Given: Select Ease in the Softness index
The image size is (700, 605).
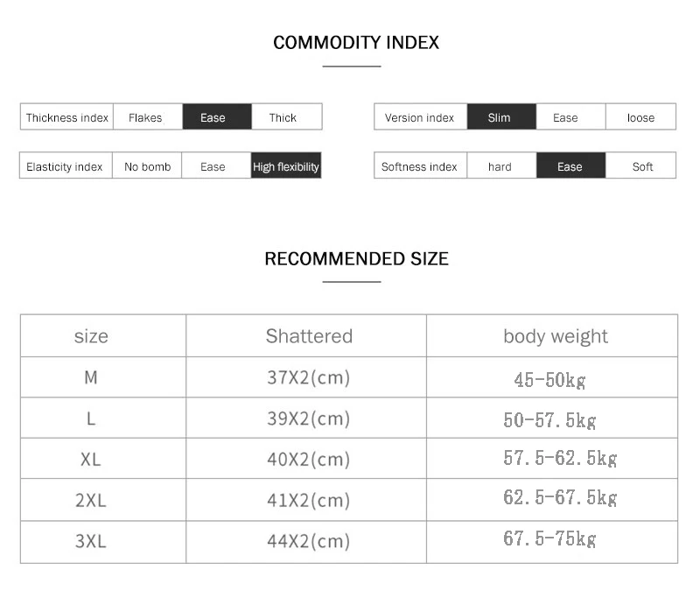Looking at the screenshot, I should point(570,166).
